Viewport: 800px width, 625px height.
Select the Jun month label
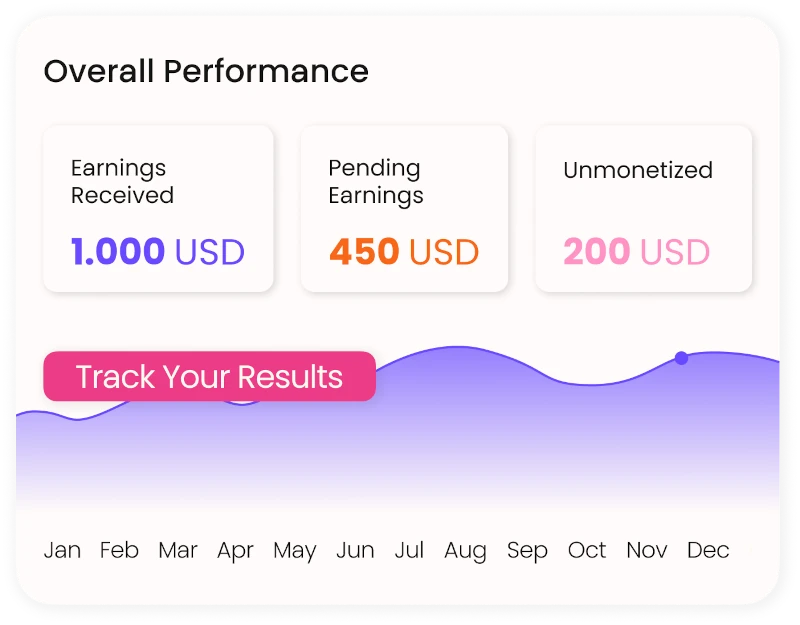click(355, 550)
